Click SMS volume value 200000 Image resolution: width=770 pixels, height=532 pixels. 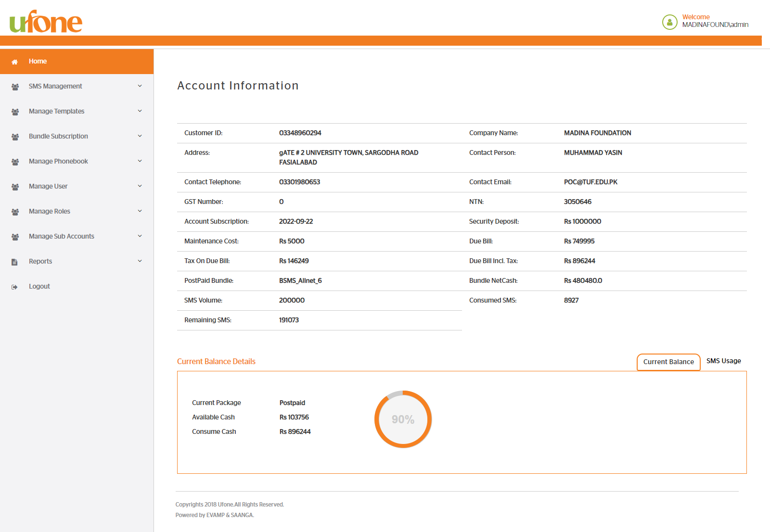click(292, 301)
